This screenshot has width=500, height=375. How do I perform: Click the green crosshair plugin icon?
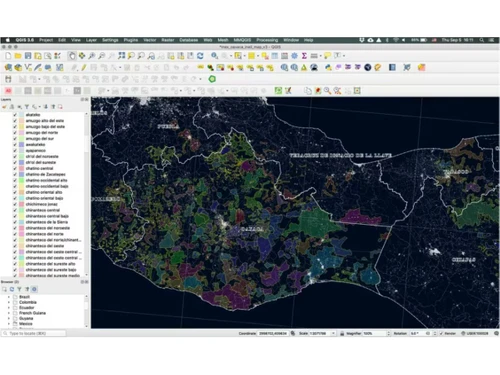(278, 91)
